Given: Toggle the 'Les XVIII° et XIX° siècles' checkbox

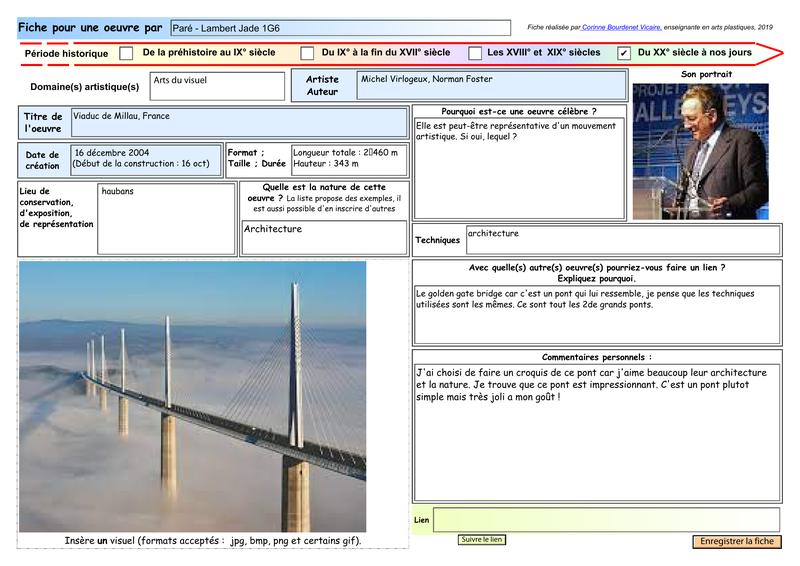Looking at the screenshot, I should (475, 53).
